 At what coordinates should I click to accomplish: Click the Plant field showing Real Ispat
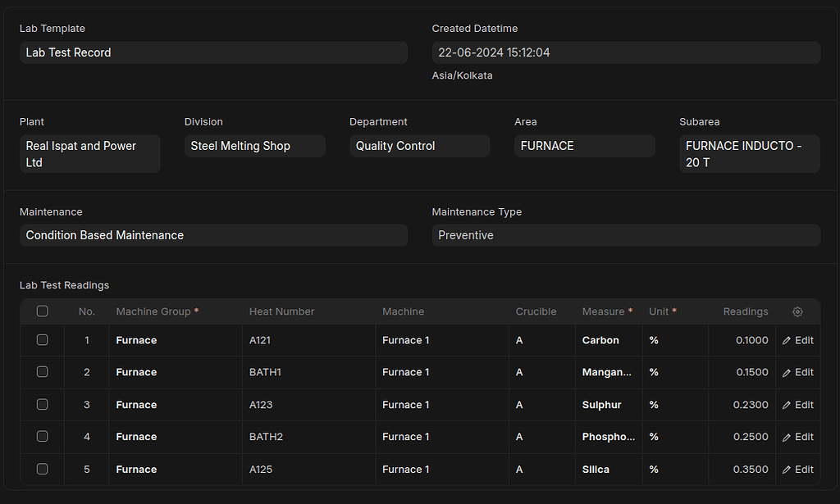tap(89, 154)
